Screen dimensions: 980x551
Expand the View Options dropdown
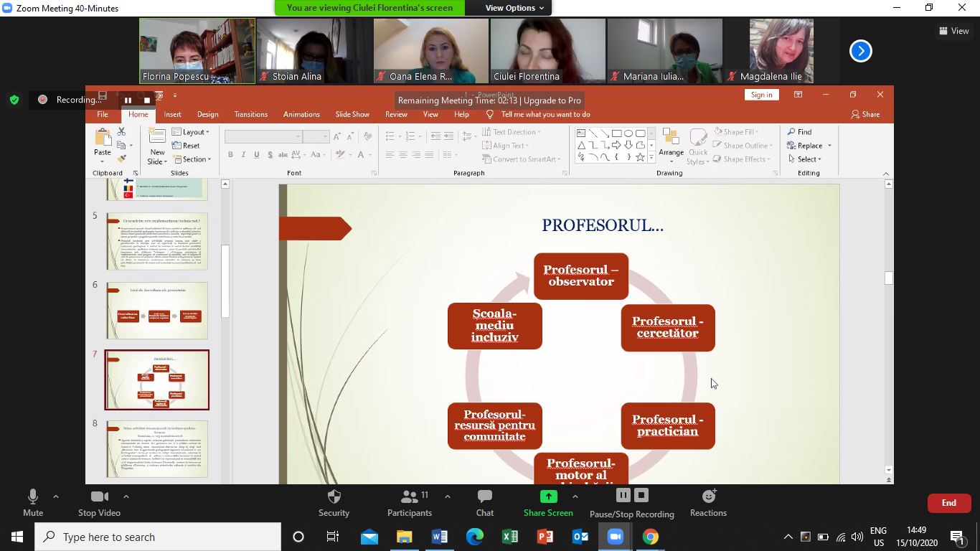click(x=514, y=8)
